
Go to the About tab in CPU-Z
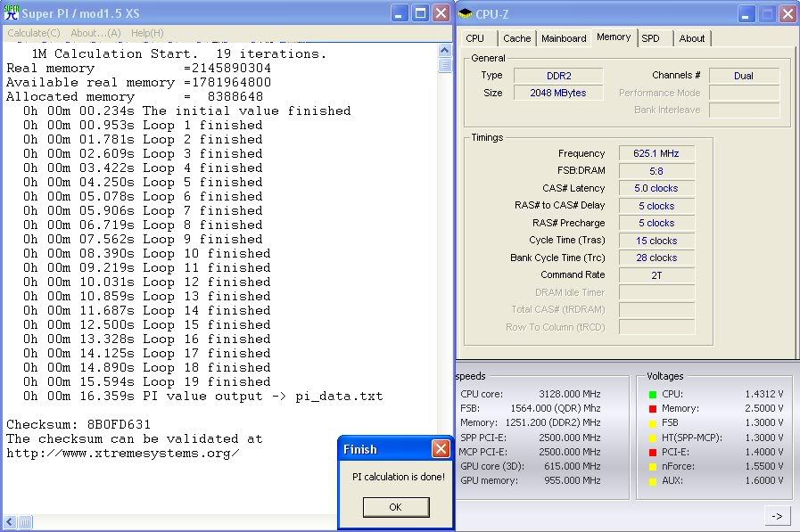point(692,38)
